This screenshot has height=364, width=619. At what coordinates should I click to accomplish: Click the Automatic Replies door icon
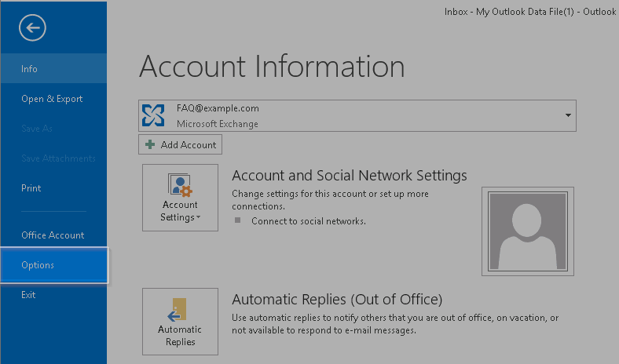pyautogui.click(x=178, y=310)
